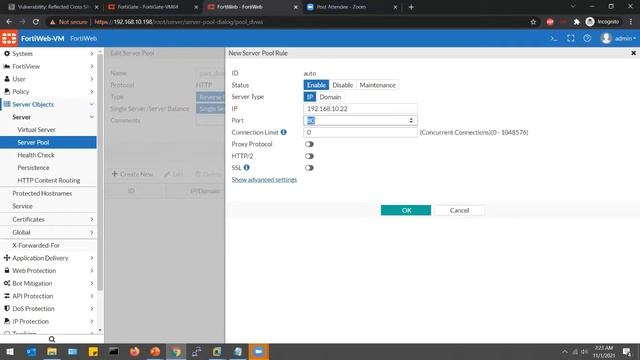Toggle fullscreen mode icon
The width and height of the screenshot is (640, 360).
[x=571, y=38]
